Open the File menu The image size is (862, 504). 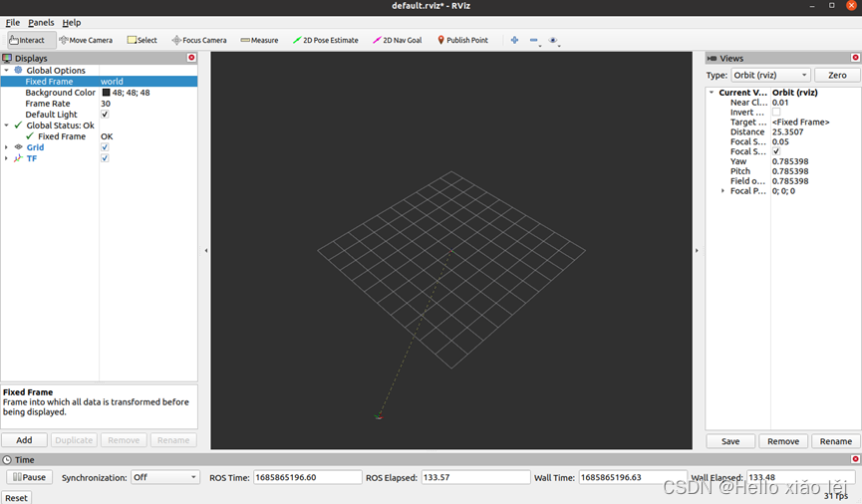pos(12,23)
